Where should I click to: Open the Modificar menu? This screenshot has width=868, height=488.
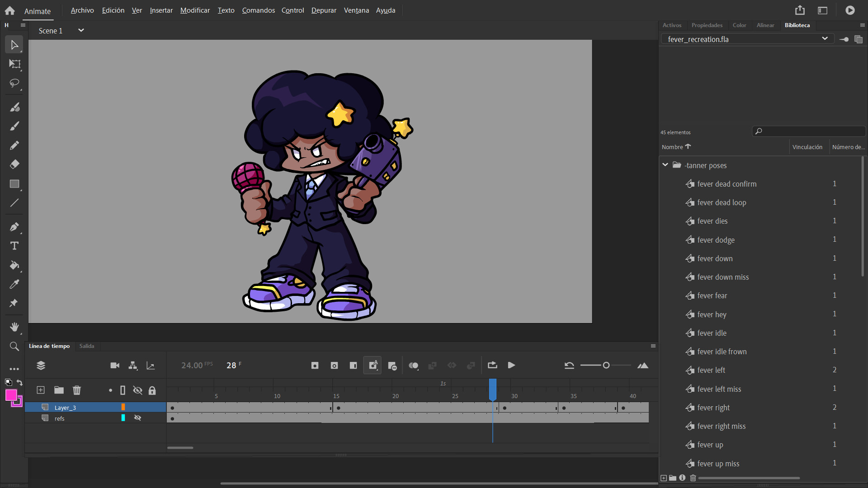click(x=194, y=10)
